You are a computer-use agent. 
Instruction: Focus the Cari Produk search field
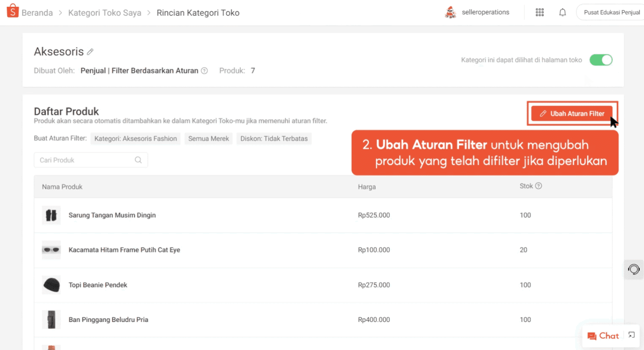[x=91, y=160]
